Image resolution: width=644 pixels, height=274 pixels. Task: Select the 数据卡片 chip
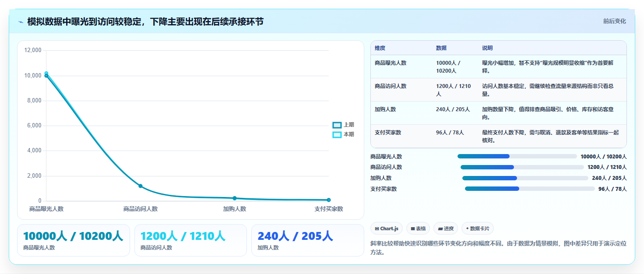pos(478,228)
